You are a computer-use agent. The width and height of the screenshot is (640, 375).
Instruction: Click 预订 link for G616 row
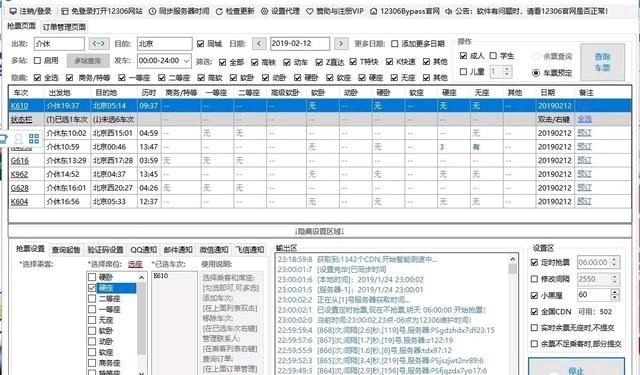click(584, 160)
